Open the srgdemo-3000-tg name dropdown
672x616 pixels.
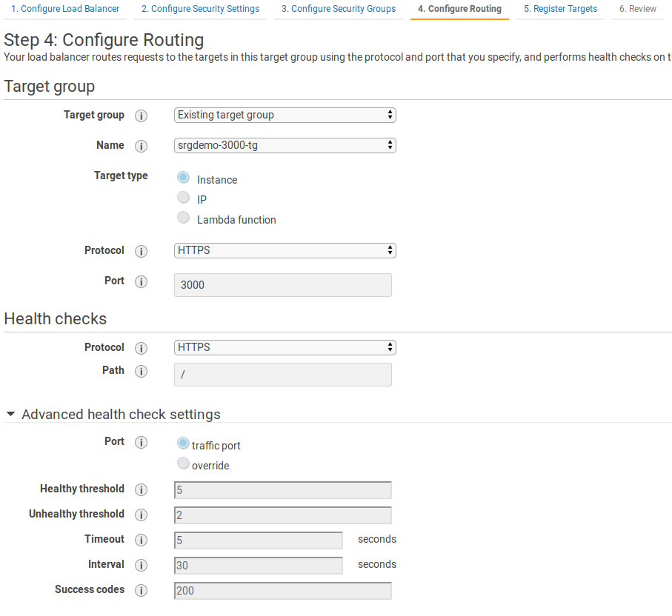[x=285, y=145]
